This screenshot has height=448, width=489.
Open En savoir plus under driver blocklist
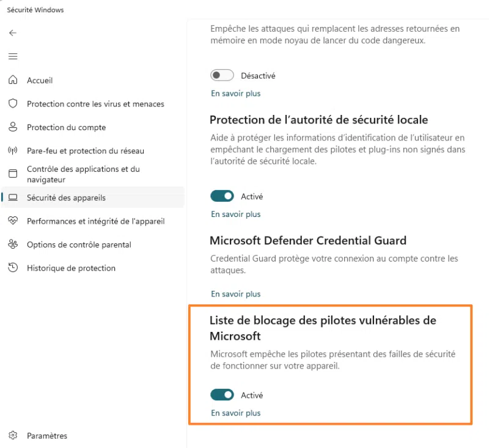click(x=236, y=413)
